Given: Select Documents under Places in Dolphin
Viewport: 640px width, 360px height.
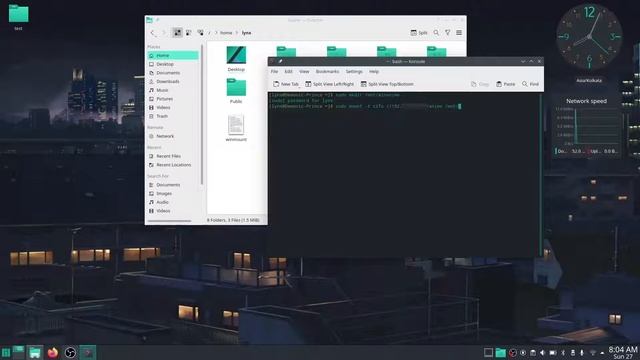Looking at the screenshot, I should [x=173, y=73].
